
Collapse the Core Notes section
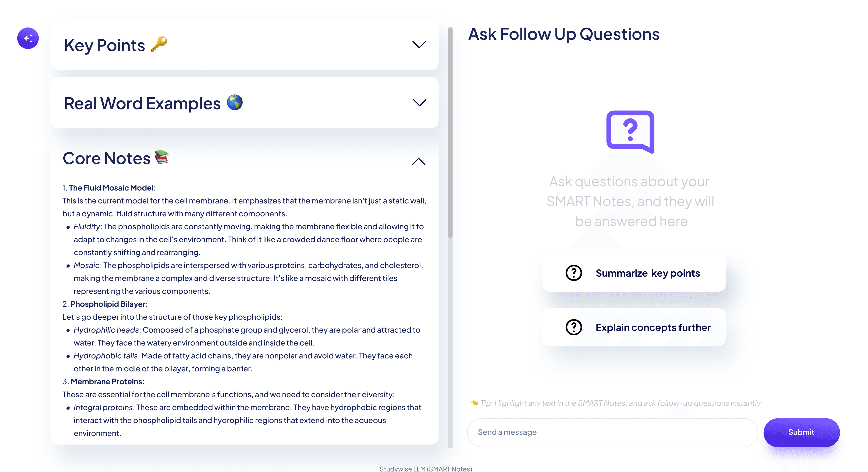tap(418, 162)
